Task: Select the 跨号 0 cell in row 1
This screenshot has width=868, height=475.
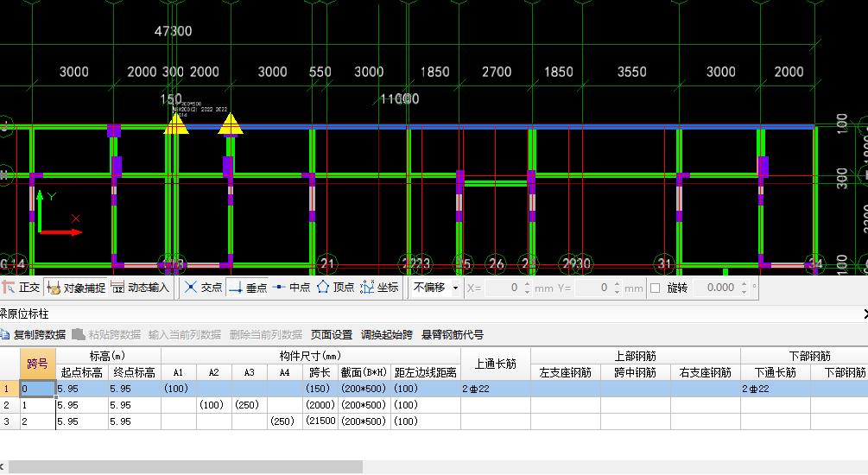Action: [38, 389]
